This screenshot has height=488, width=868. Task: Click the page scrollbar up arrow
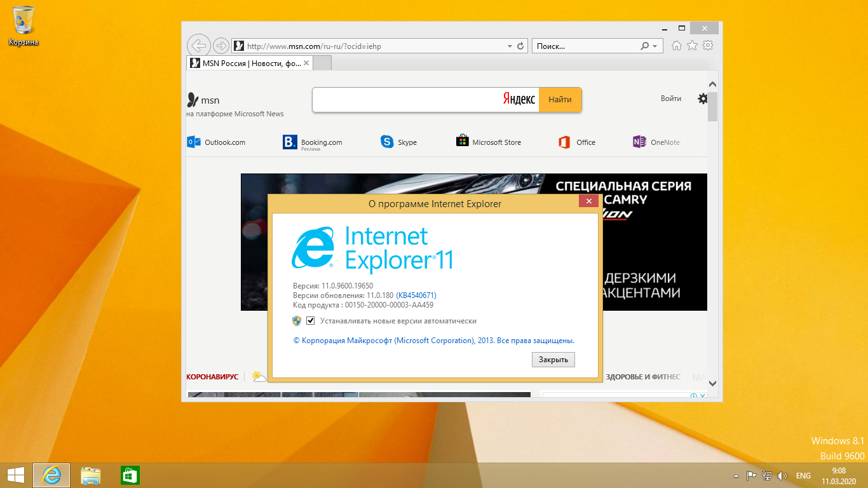tap(712, 85)
